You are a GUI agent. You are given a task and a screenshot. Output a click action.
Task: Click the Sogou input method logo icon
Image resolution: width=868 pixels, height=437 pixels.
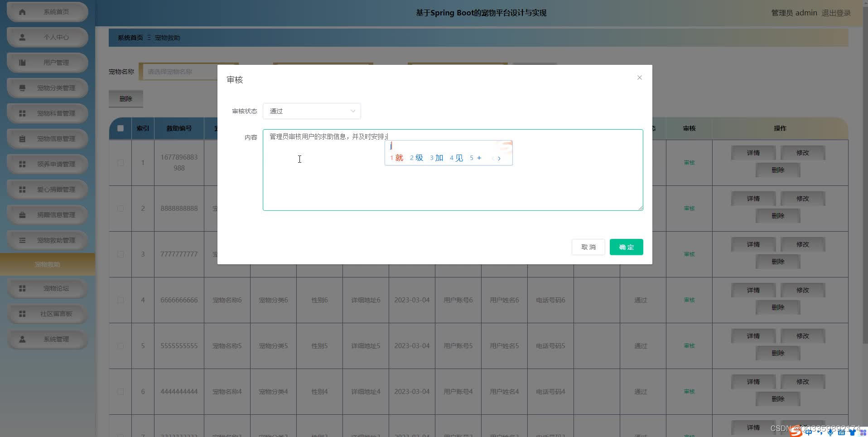(x=796, y=432)
